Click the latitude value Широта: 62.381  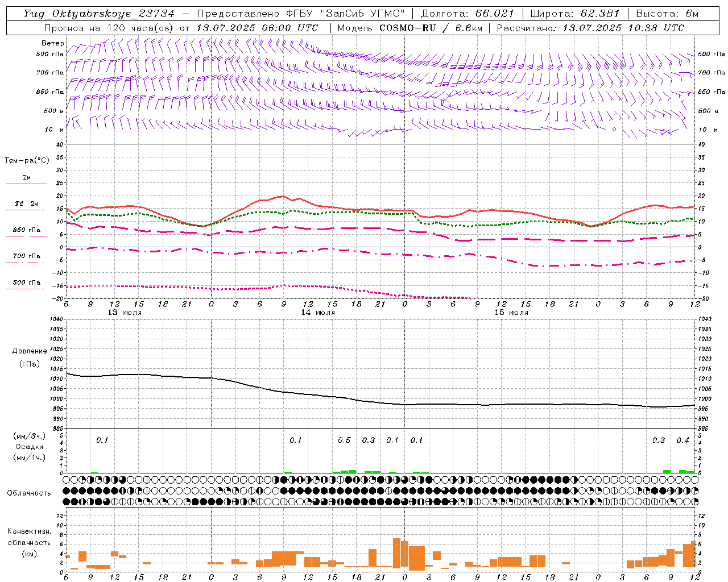coord(574,14)
